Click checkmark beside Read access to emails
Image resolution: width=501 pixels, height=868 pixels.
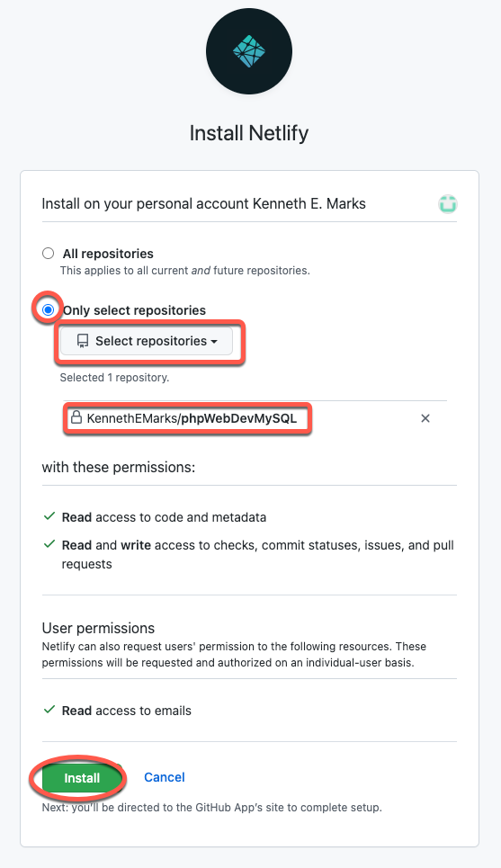[x=49, y=710]
